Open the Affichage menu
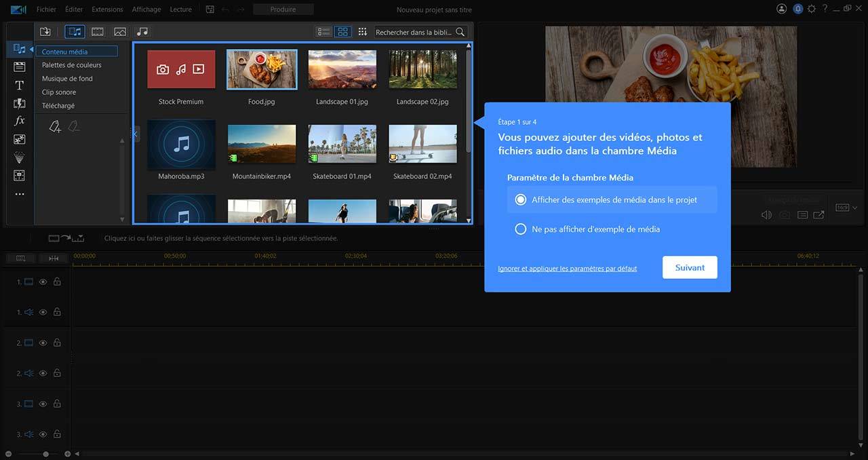Screen dimensions: 868x460 (146, 9)
